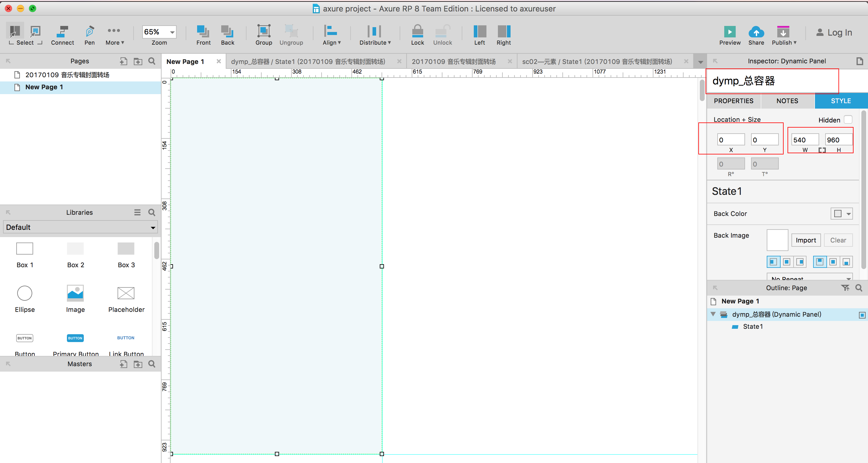Search the Libraries panel
Image resolution: width=868 pixels, height=463 pixels.
152,212
